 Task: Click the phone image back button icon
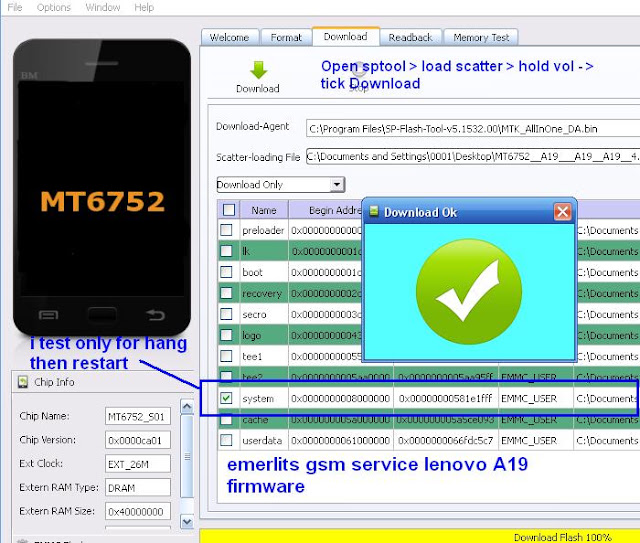[156, 315]
